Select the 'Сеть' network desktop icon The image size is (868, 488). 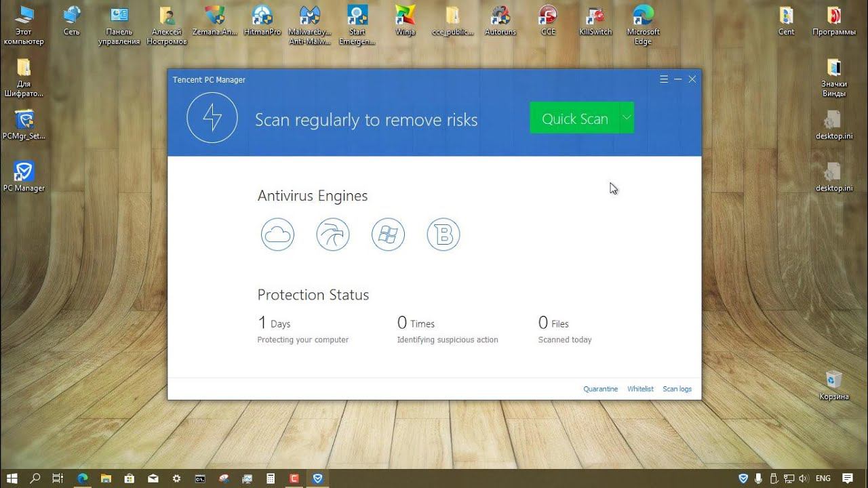click(71, 20)
